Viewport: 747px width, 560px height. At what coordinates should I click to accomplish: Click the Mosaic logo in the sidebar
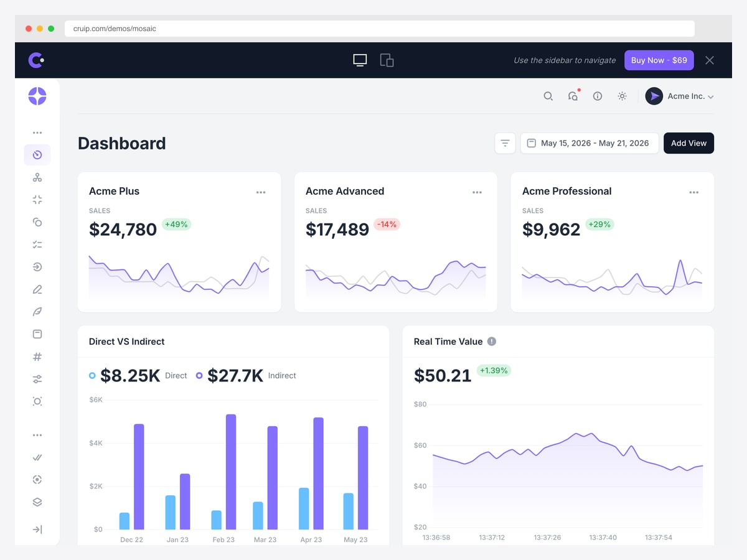coord(37,96)
